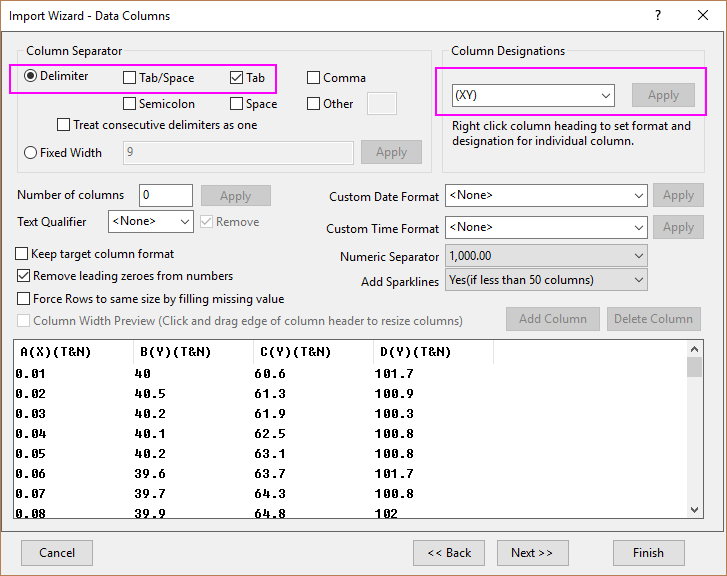
Task: Proceed with the Next >> button
Action: [533, 553]
